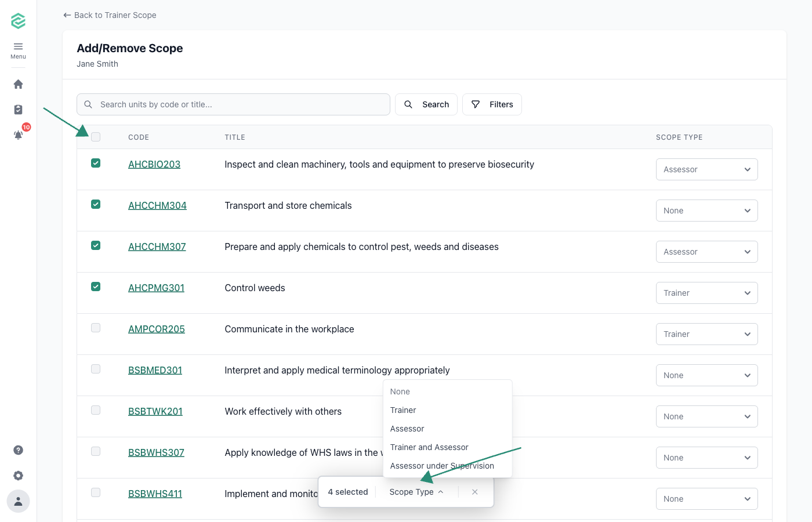
Task: Check the BSBWHS307 row checkbox
Action: [x=96, y=451]
